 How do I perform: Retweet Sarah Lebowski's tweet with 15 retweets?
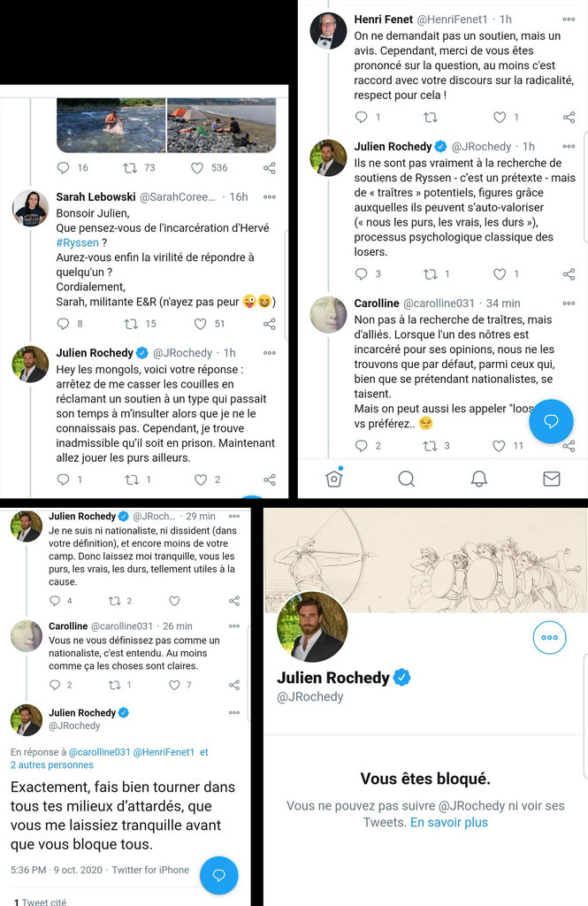point(131,324)
